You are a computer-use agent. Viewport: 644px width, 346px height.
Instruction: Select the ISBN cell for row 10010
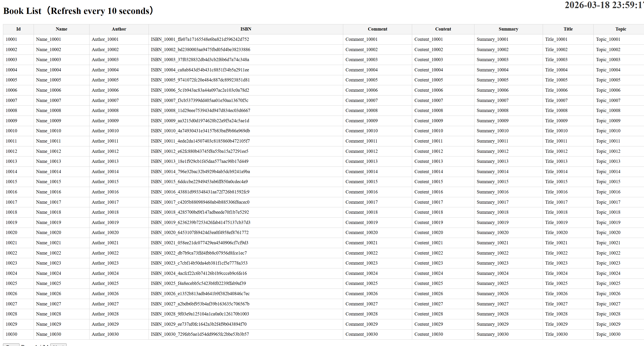click(x=246, y=131)
